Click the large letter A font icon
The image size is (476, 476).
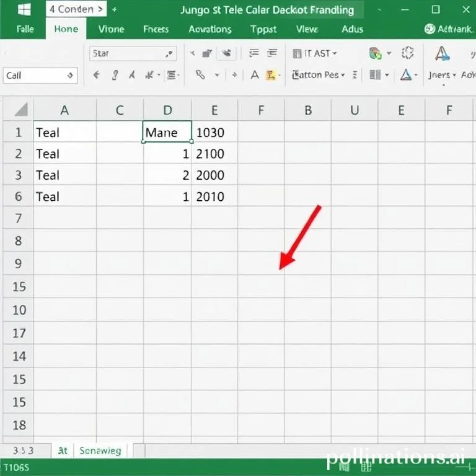(x=442, y=53)
